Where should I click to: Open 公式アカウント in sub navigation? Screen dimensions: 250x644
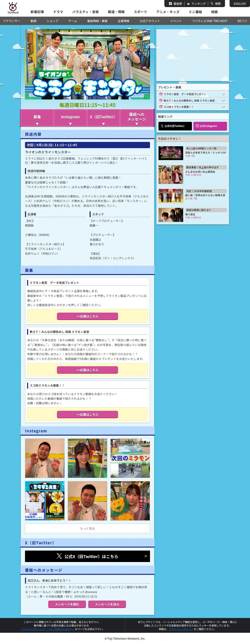pyautogui.click(x=150, y=21)
